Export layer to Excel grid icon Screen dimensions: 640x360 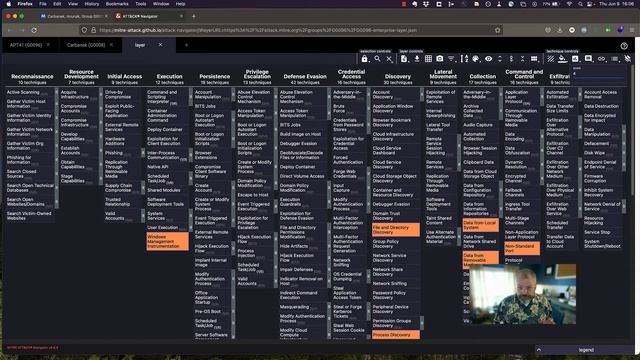tap(428, 59)
